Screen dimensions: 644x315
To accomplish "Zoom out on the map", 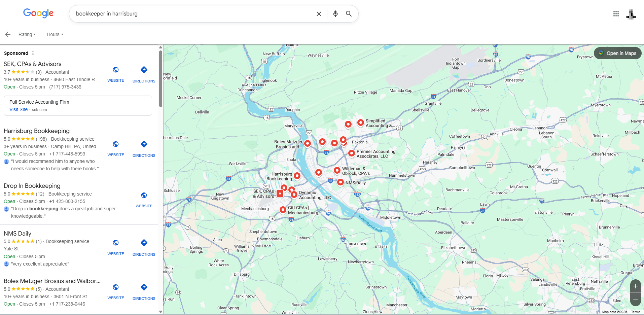I will [x=635, y=300].
